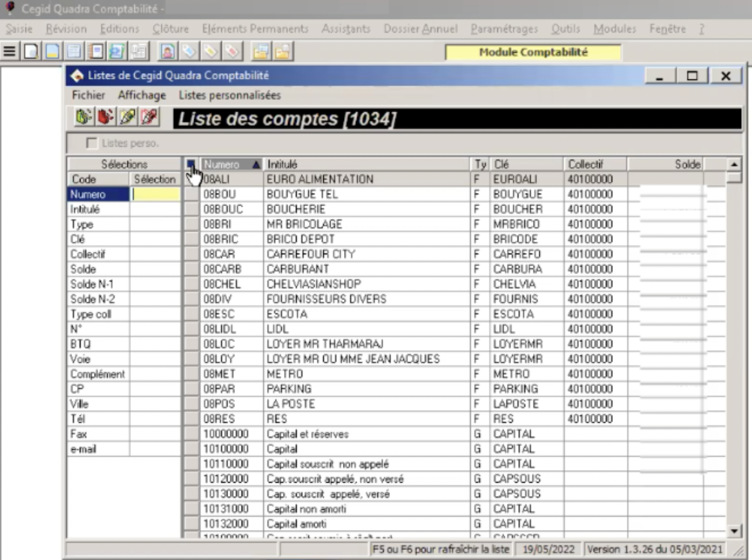Open the Révision menu
752x560 pixels.
click(x=66, y=29)
